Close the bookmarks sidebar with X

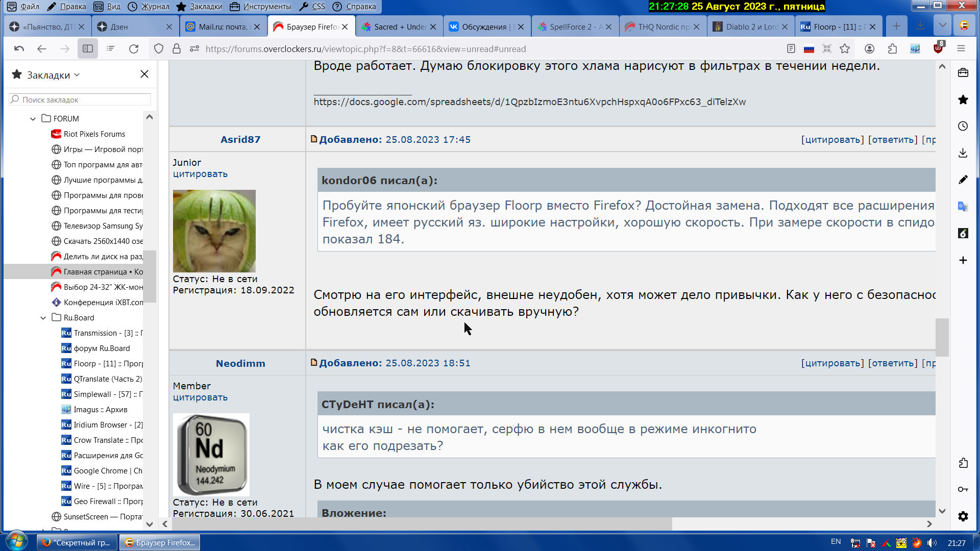pyautogui.click(x=144, y=74)
